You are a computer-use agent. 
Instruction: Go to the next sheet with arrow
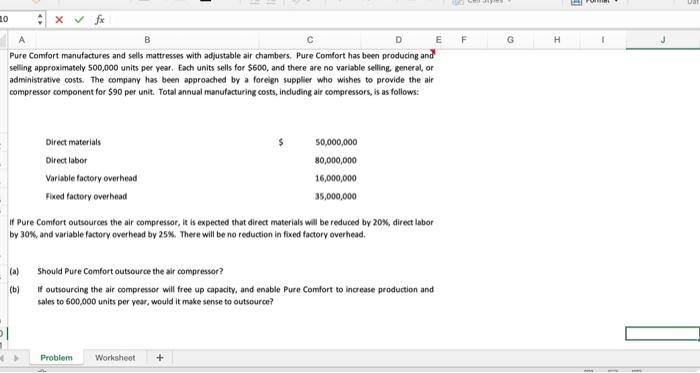tap(17, 358)
